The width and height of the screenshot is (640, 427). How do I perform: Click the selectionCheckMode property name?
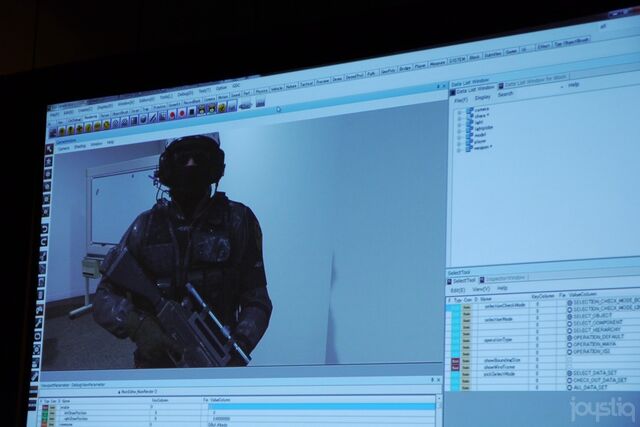click(x=504, y=306)
